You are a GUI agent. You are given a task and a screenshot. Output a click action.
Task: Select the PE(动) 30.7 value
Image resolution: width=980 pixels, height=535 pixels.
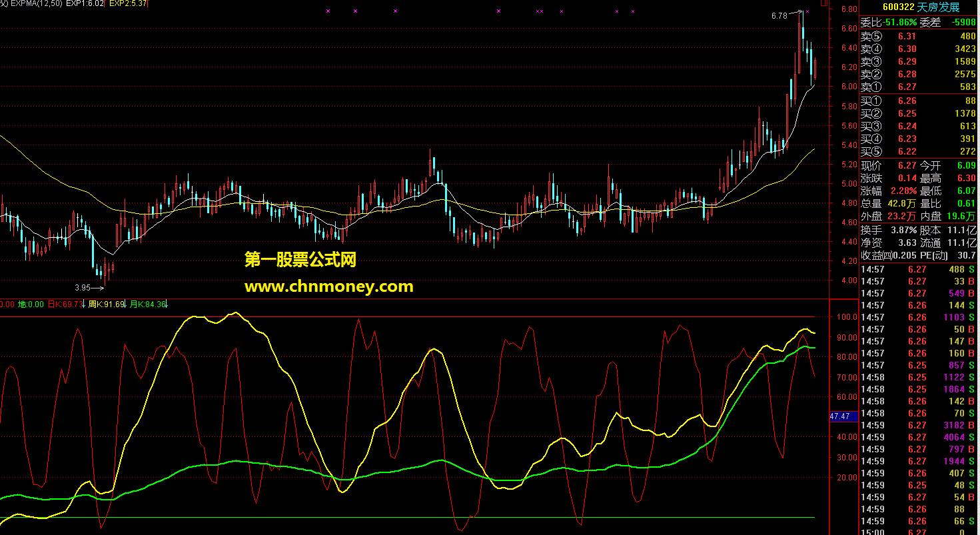(x=967, y=255)
